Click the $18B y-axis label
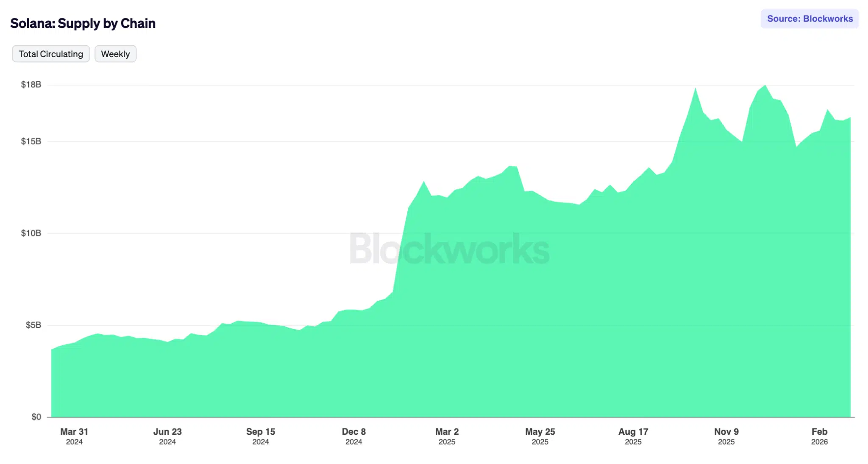The width and height of the screenshot is (868, 464). tap(31, 84)
